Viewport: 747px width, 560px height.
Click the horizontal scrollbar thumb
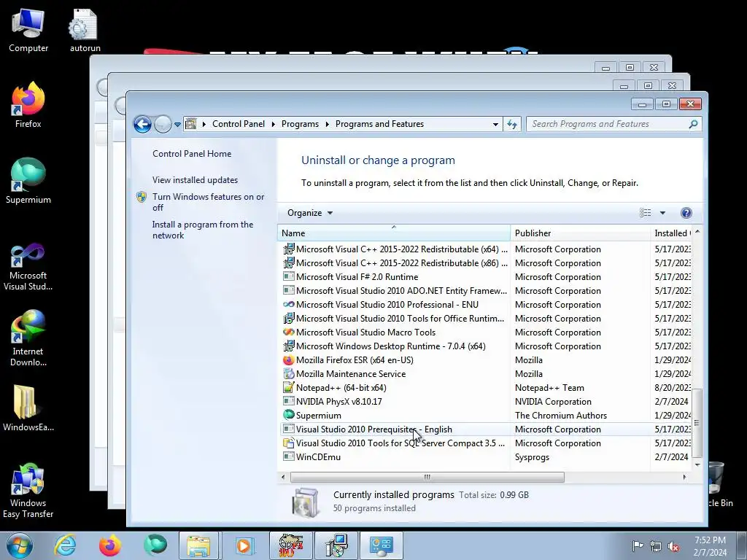[x=427, y=477]
